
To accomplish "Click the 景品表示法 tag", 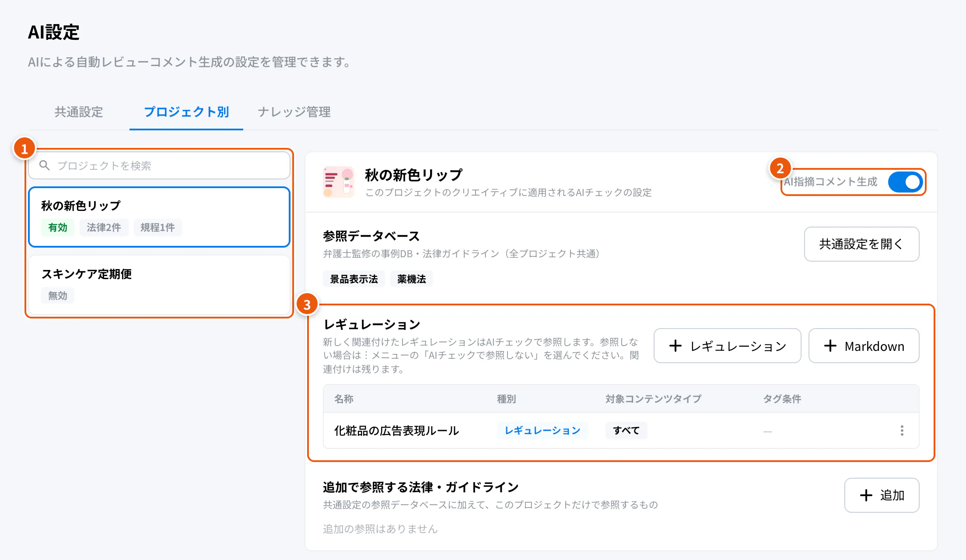I will click(353, 279).
